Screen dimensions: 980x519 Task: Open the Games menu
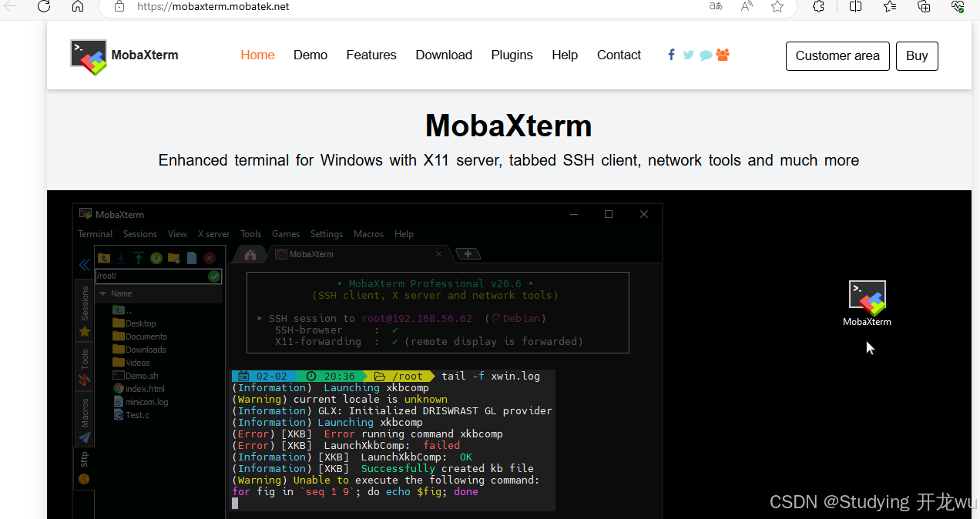point(286,234)
